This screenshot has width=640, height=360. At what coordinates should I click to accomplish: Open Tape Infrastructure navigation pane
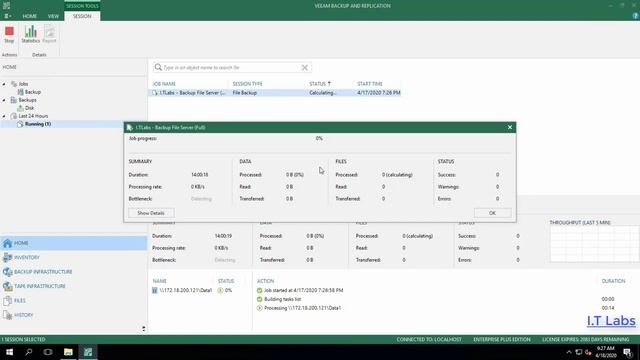tap(73, 286)
